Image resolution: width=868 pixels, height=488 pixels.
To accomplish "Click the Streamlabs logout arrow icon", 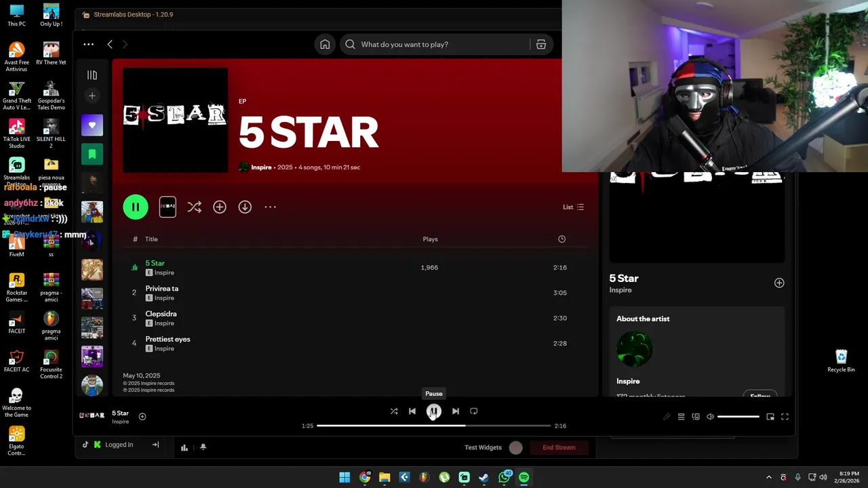I will [155, 445].
